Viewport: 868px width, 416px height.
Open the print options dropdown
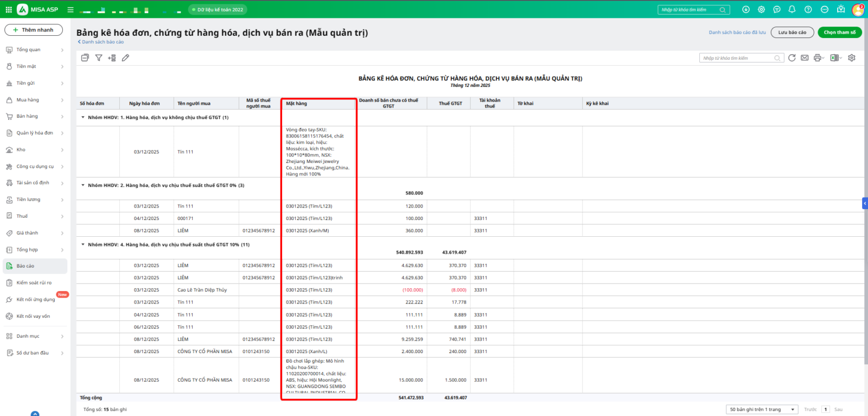819,58
